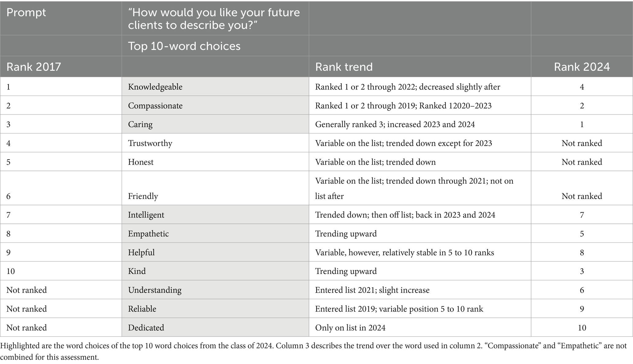
Task: Click the "Trustworthy" word cell
Action: pyautogui.click(x=150, y=143)
